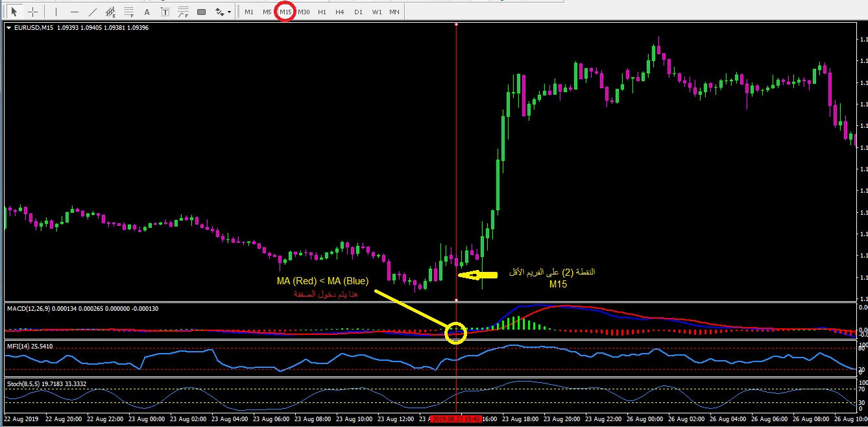Select the boxed Text Label tool

165,12
